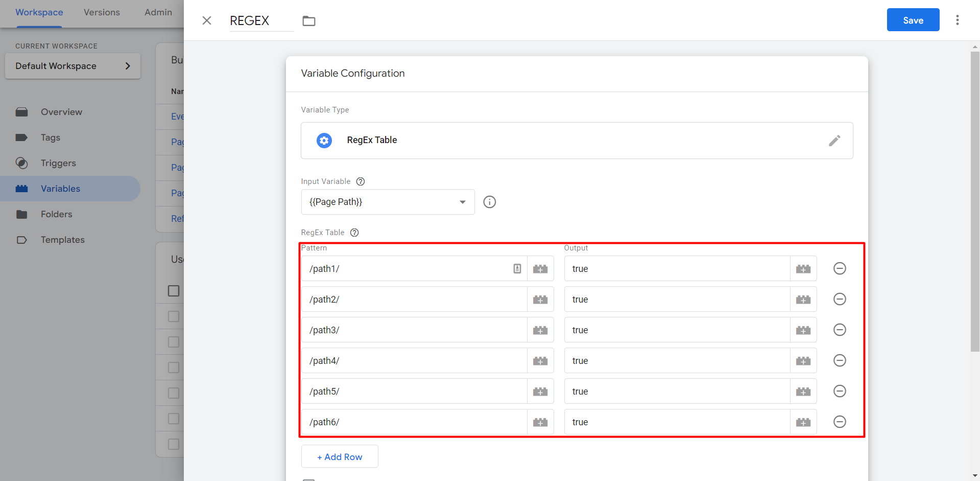980x481 pixels.
Task: Insert variable into /path5/ pattern field
Action: (x=540, y=392)
